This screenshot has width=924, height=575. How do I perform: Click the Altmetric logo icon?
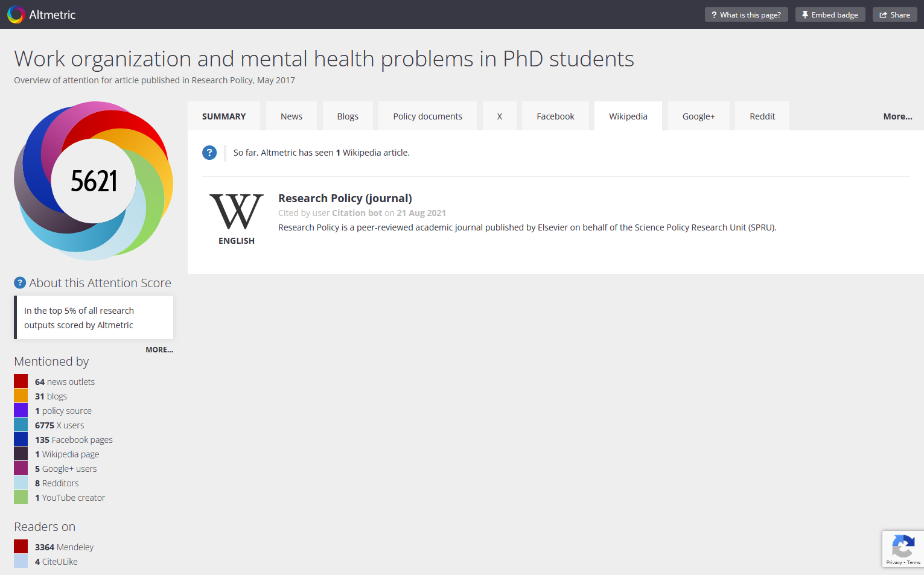[16, 14]
